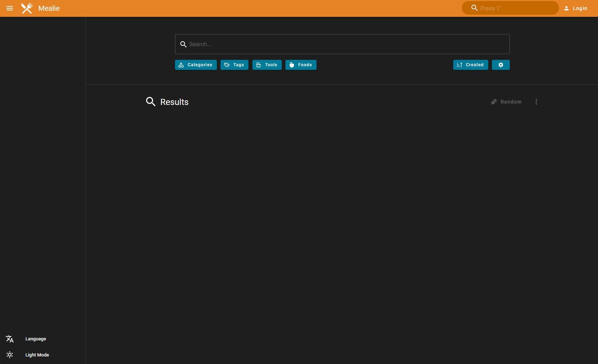Open the Categories filter dropdown

tap(196, 65)
